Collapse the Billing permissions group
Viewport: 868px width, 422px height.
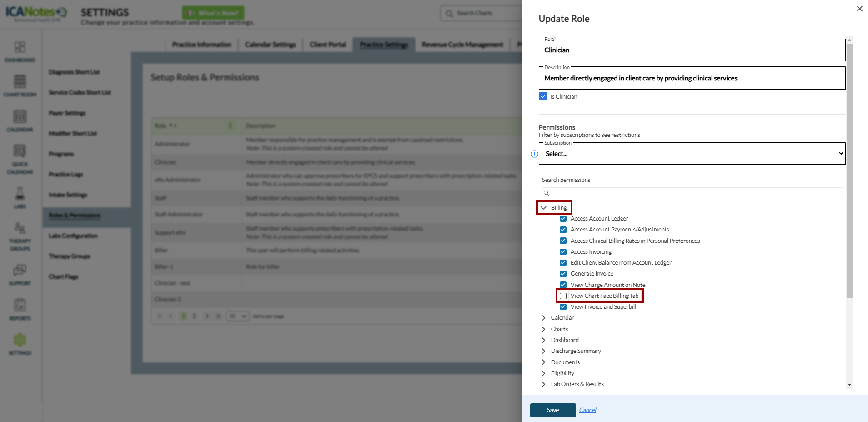point(543,208)
